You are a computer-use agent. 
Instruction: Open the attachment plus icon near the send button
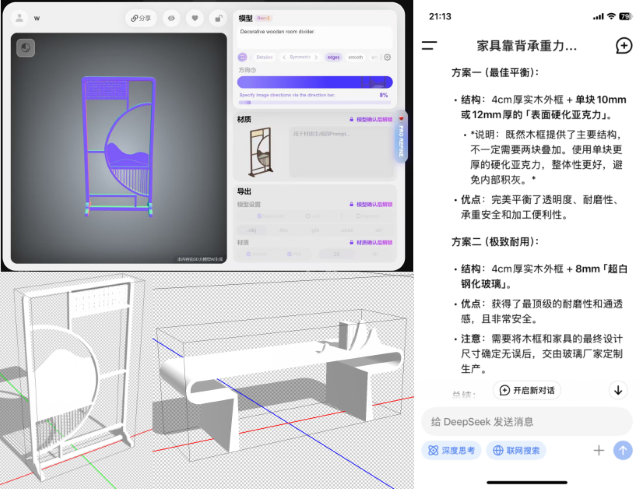pos(599,451)
